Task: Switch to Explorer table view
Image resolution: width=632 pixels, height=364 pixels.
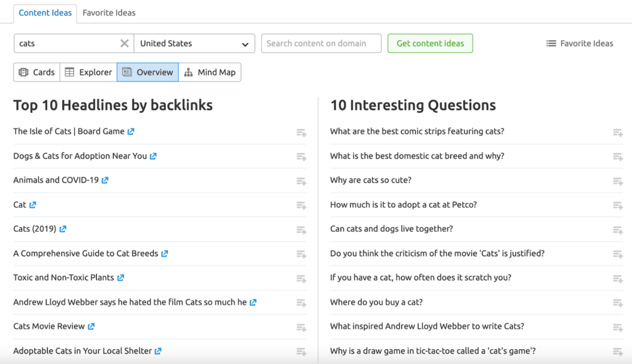Action: click(x=88, y=72)
